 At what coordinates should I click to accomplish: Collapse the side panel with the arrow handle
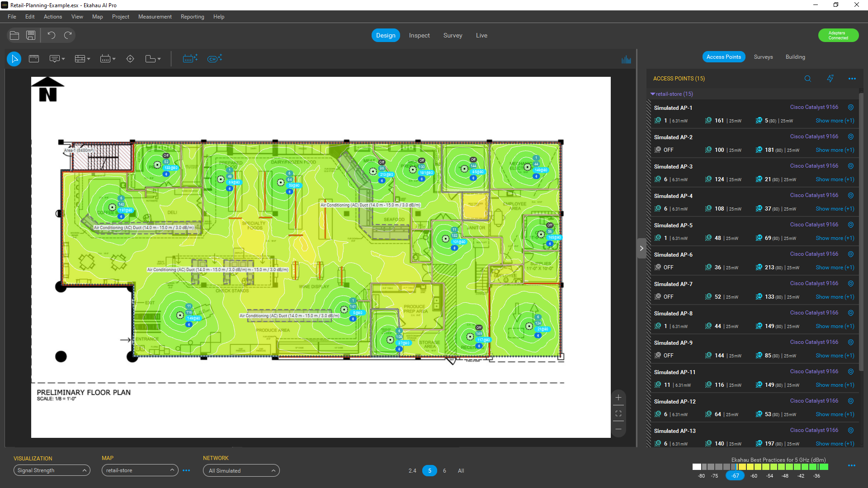[641, 248]
